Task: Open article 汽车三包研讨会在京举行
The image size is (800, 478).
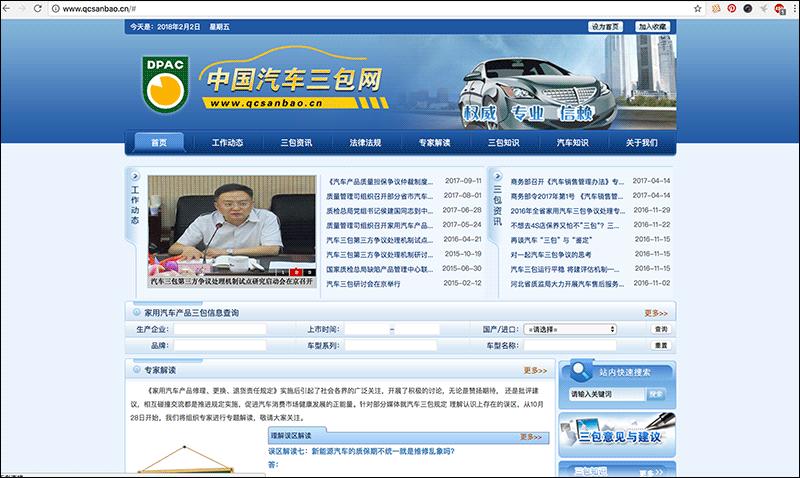Action: (363, 283)
